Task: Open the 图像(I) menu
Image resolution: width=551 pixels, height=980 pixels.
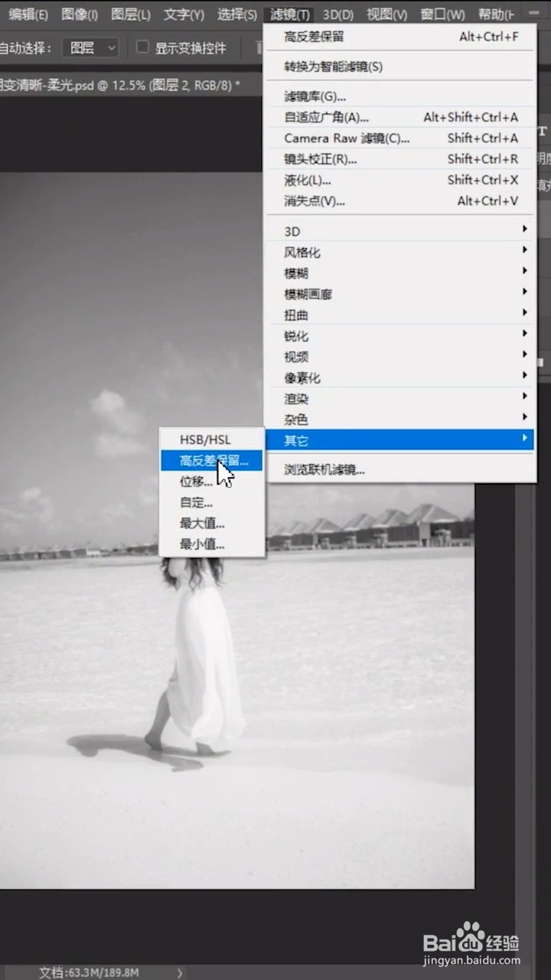Action: (x=80, y=15)
